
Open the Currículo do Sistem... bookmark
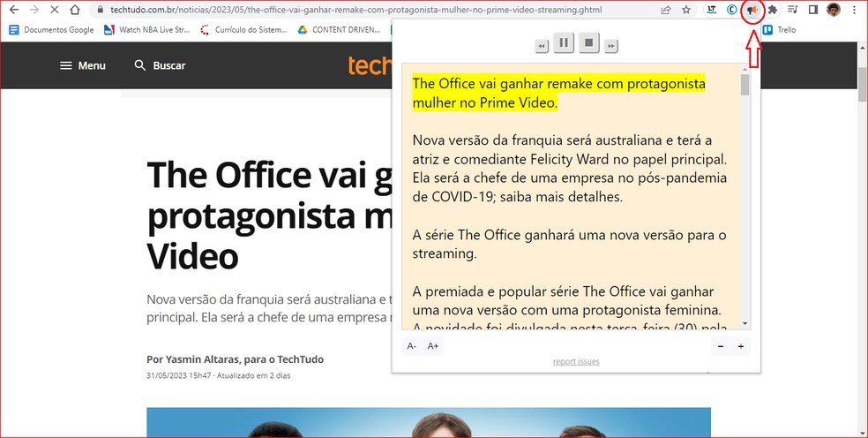243,30
